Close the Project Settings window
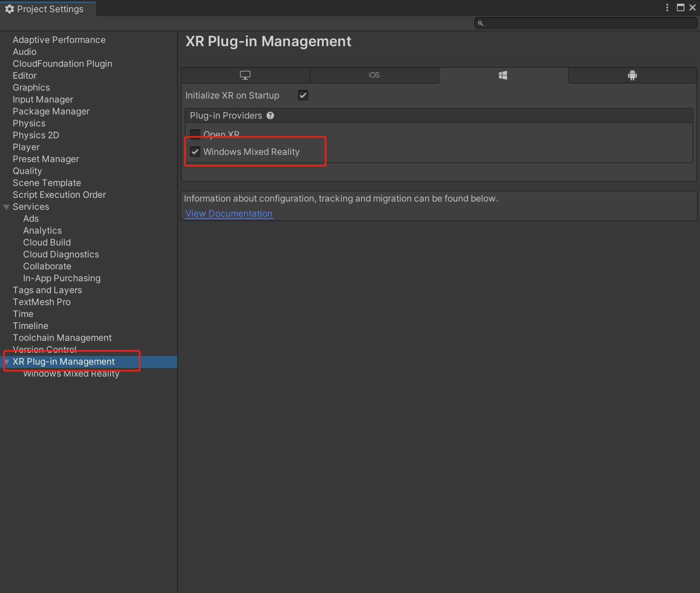This screenshot has height=593, width=700. [693, 7]
